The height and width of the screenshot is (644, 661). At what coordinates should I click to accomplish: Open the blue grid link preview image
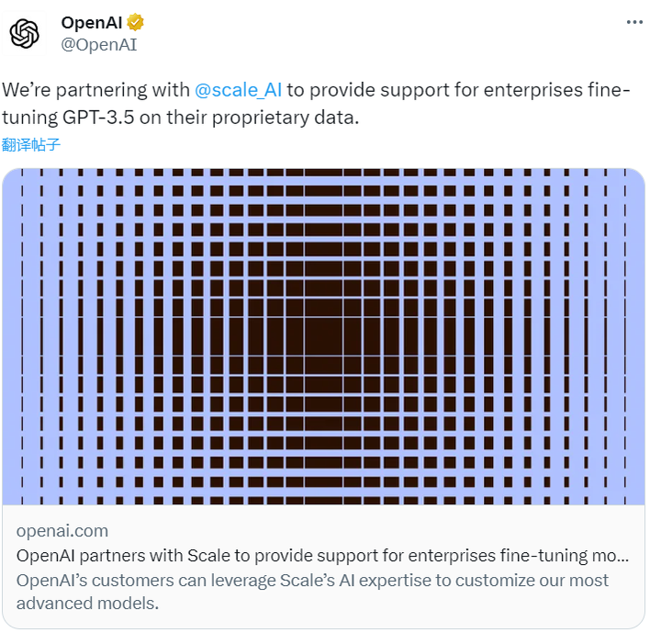click(324, 336)
